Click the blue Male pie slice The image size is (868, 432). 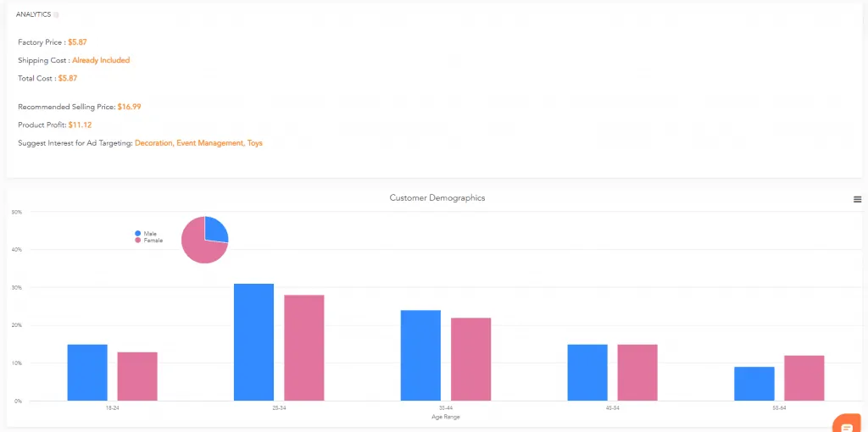point(216,229)
